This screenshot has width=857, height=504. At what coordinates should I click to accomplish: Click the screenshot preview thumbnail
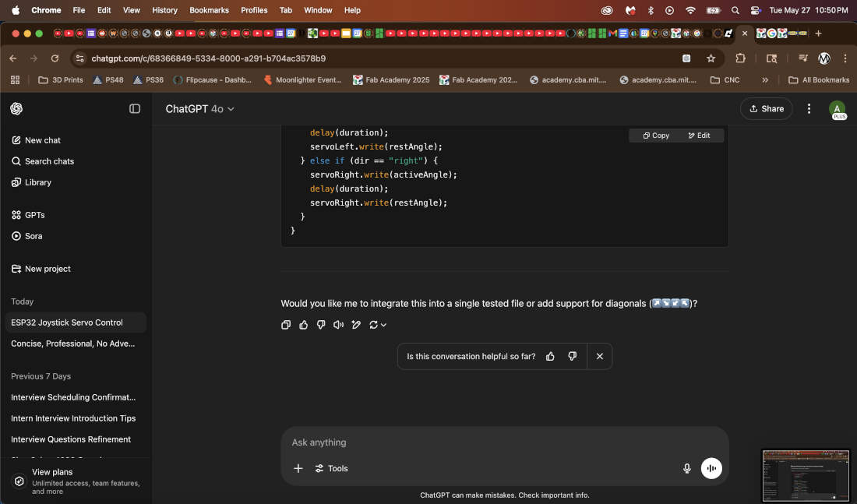(x=806, y=475)
